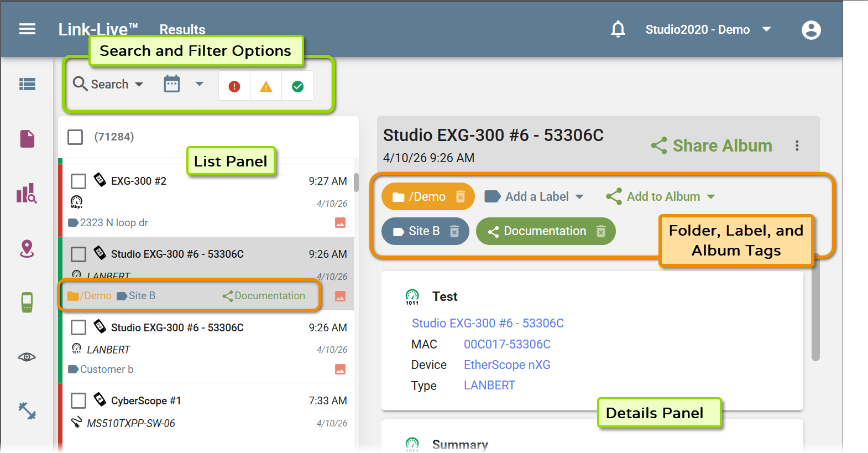Open the Add a Label dropdown
Image resolution: width=868 pixels, height=453 pixels.
[x=534, y=196]
